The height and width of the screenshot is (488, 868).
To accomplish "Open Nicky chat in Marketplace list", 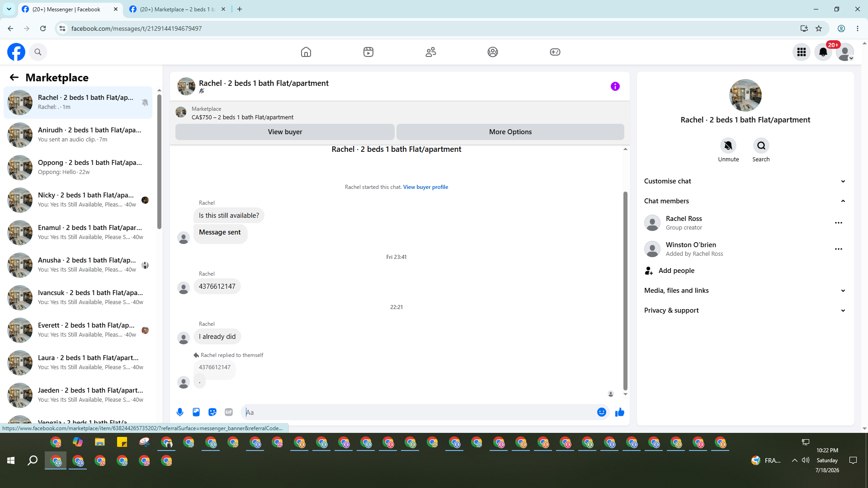I will (x=78, y=200).
